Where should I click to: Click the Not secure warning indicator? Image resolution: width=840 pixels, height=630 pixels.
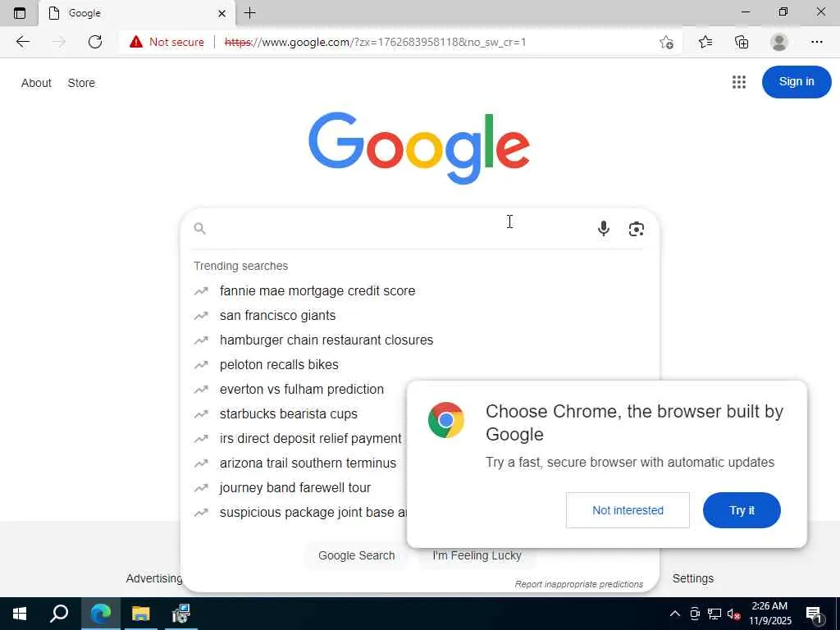(x=167, y=42)
